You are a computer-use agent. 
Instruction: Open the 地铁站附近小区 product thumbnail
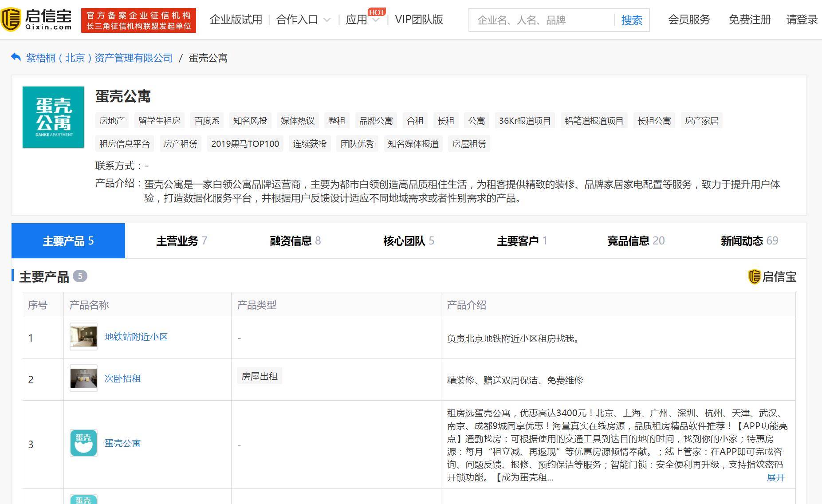[83, 337]
